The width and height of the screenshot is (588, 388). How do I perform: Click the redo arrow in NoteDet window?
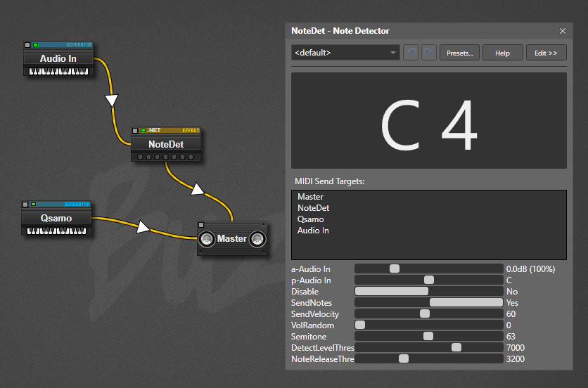click(429, 53)
